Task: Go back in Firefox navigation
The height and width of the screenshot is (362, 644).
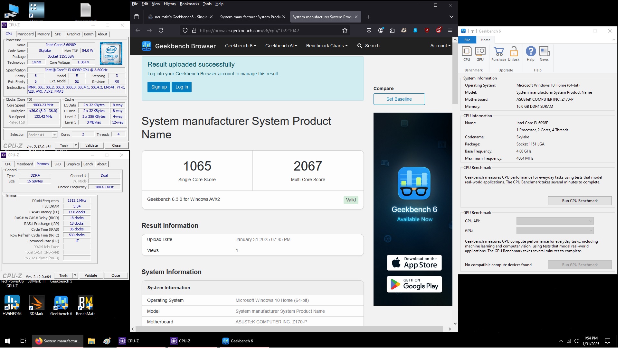Action: click(138, 30)
